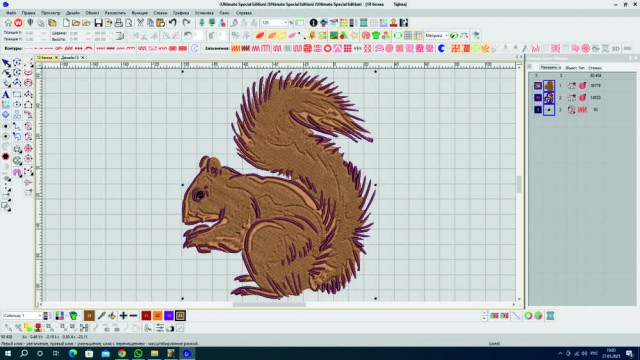Open Microsoft Edge from the taskbar
Screen dimensions: 640x360
point(73,353)
